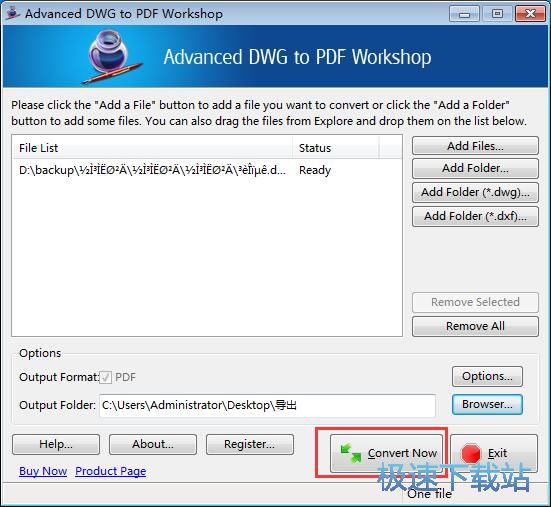Click the Status column header

point(336,148)
